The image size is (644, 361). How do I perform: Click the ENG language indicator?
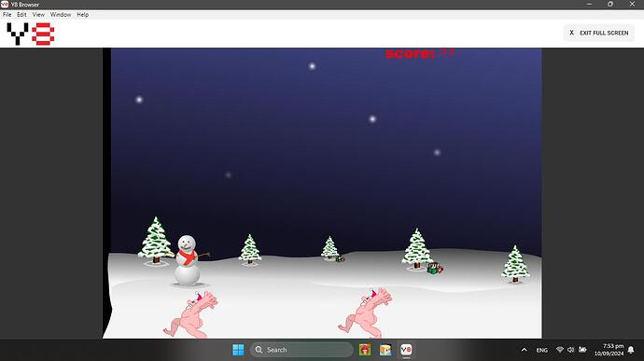[541, 350]
